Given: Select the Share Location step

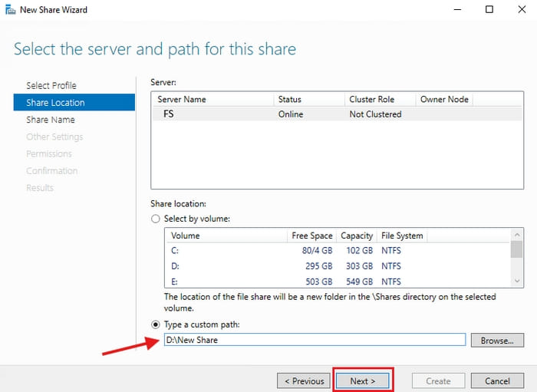Looking at the screenshot, I should pyautogui.click(x=74, y=102).
